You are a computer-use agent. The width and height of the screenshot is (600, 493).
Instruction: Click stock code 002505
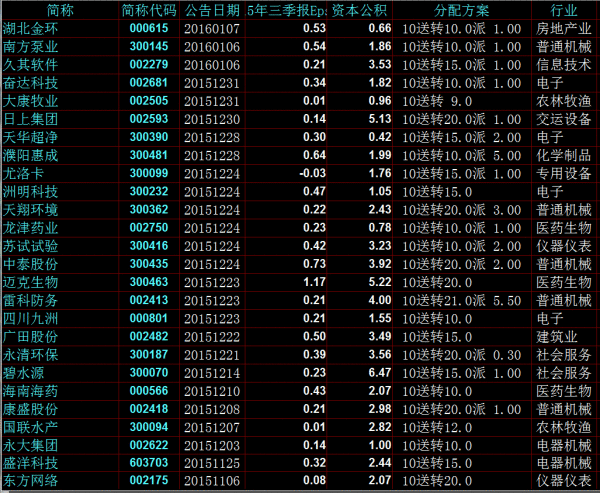149,101
